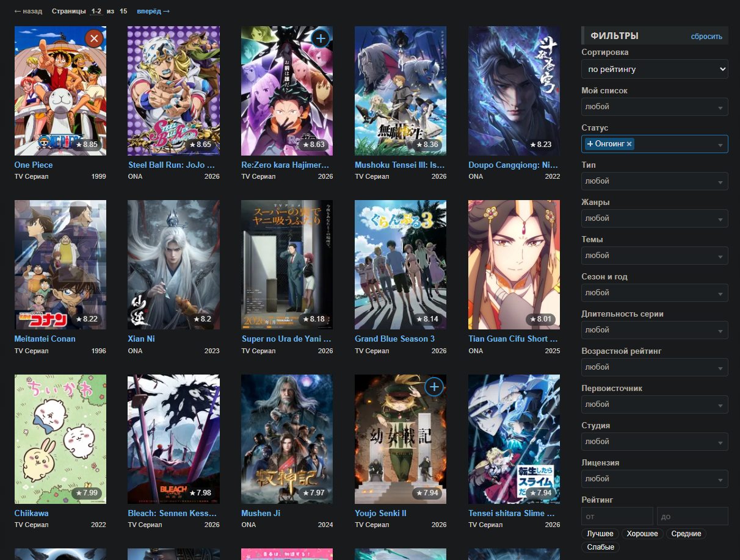Open the Жанры filter dropdown
This screenshot has height=560, width=740.
point(655,218)
